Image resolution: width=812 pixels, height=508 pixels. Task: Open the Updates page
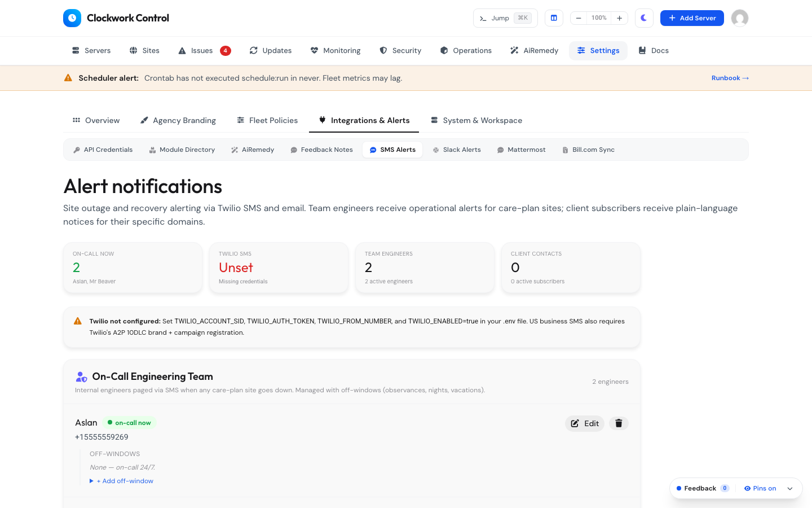coord(271,51)
